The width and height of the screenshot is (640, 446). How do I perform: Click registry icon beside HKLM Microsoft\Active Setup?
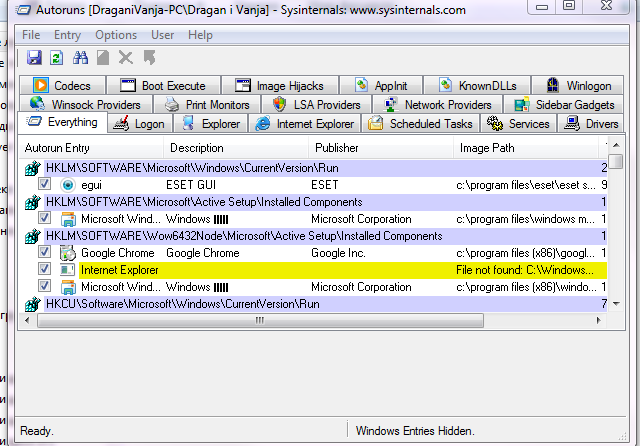click(33, 202)
